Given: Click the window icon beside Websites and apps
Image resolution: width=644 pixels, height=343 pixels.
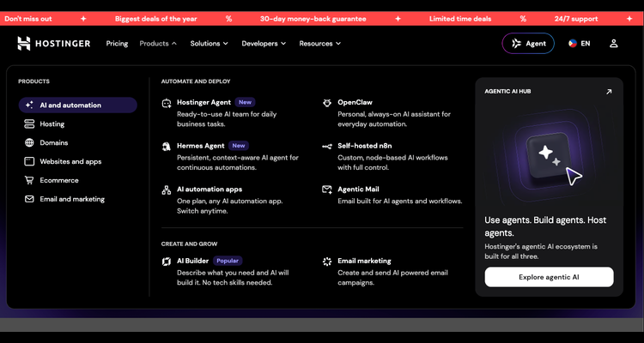Looking at the screenshot, I should pyautogui.click(x=29, y=162).
